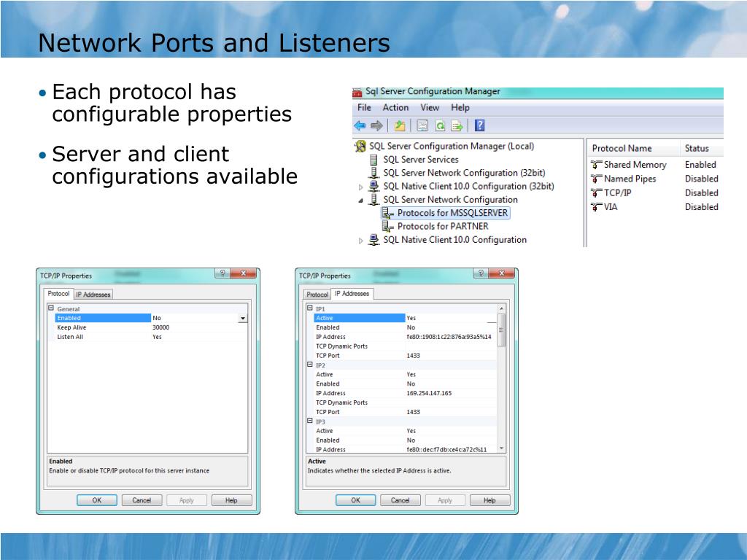
Task: Click the SQL Server Services tree icon
Action: coord(374,160)
